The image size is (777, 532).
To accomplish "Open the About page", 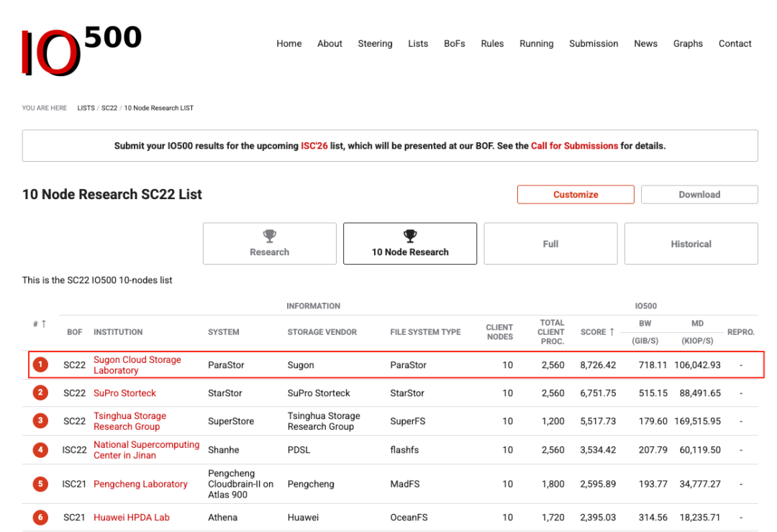I will (x=330, y=44).
